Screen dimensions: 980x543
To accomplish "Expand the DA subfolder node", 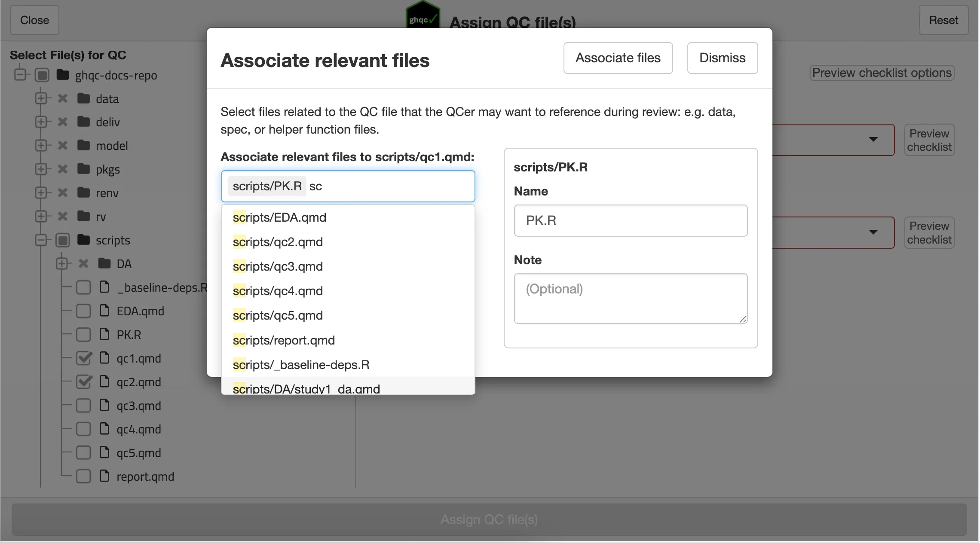I will pos(61,263).
